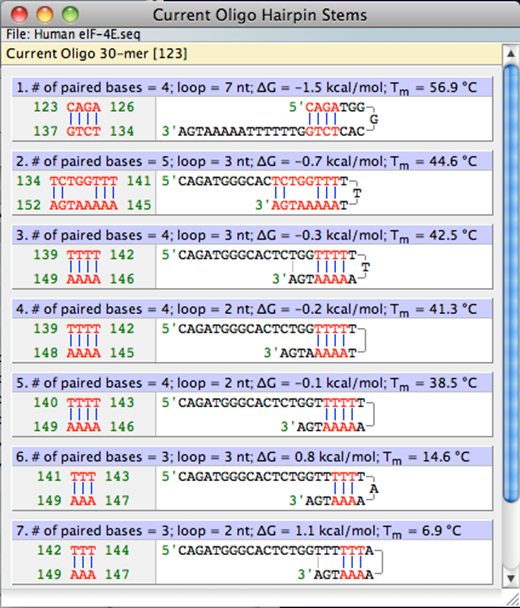The image size is (520, 608).
Task: Zoom window with the green button
Action: pyautogui.click(x=70, y=15)
